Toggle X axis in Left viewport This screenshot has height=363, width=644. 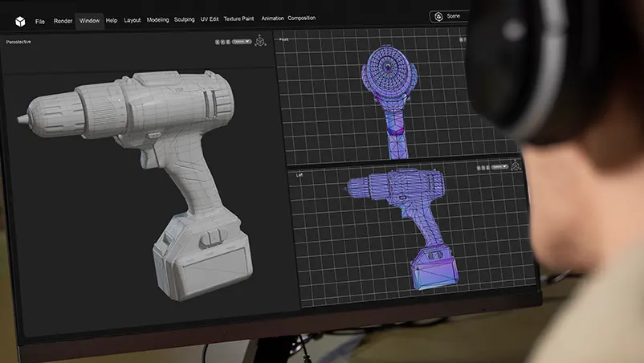479,168
